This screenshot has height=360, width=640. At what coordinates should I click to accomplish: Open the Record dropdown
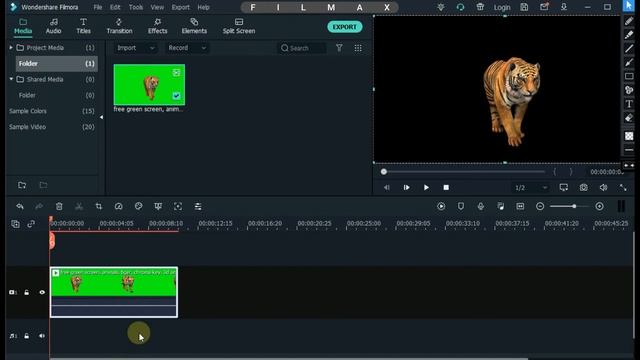(187, 48)
